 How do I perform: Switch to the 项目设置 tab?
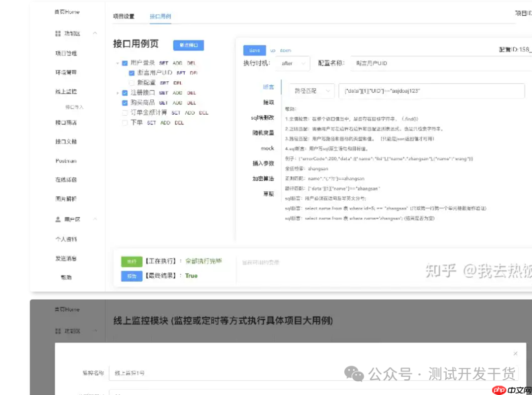coord(124,16)
